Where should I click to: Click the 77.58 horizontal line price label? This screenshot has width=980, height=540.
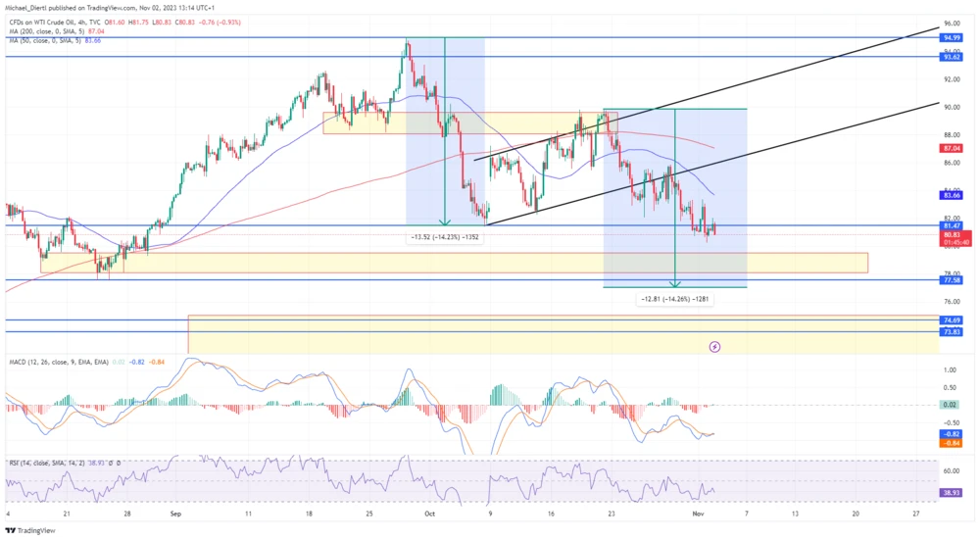(951, 280)
